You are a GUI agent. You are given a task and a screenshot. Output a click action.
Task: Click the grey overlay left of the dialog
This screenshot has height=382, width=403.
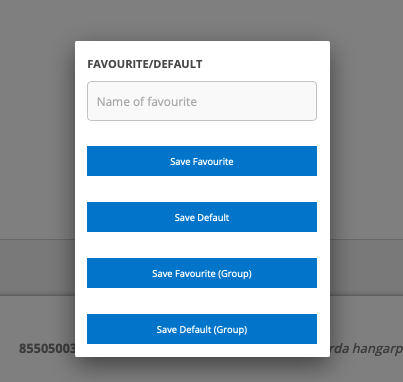[x=37, y=167]
